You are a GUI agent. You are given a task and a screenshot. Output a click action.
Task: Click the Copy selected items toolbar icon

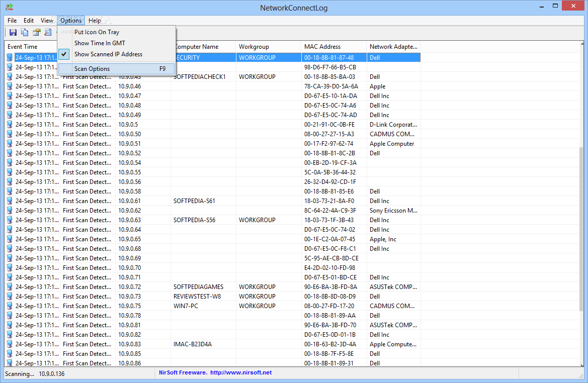coord(25,33)
